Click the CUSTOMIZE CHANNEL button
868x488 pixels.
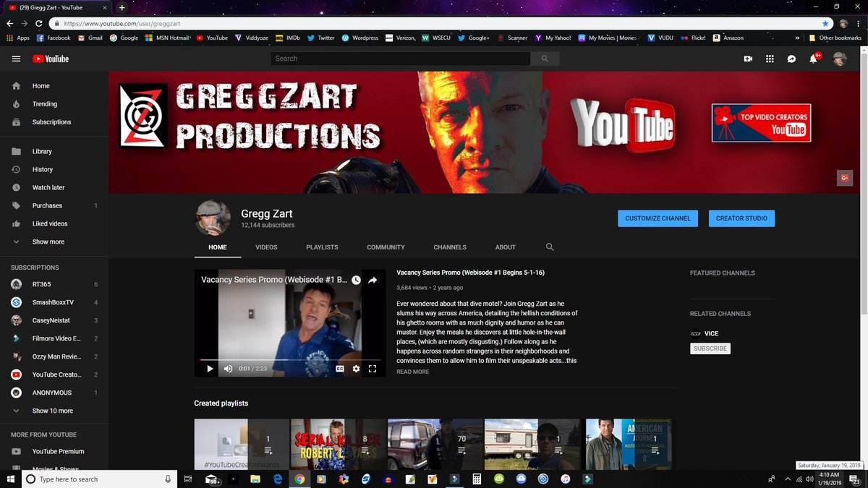click(x=658, y=218)
